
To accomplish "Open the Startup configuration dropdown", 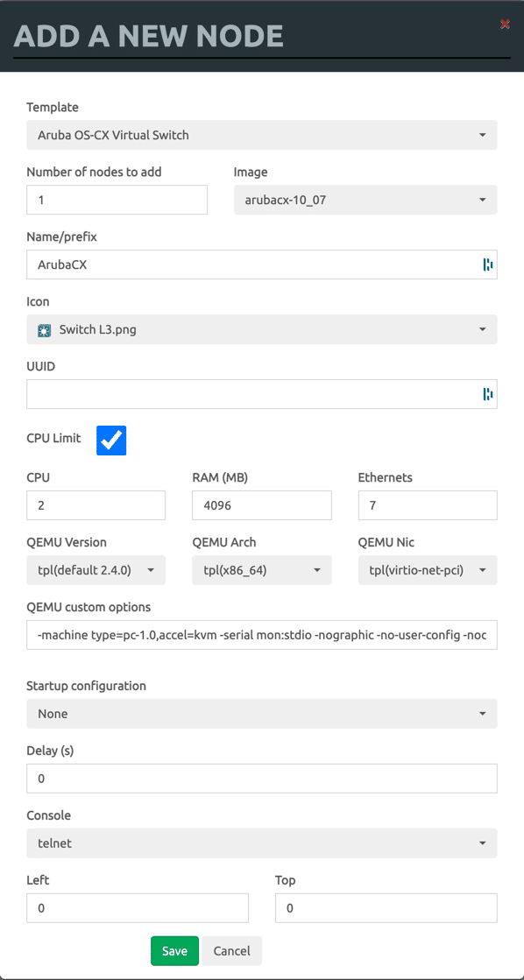I will coord(262,714).
